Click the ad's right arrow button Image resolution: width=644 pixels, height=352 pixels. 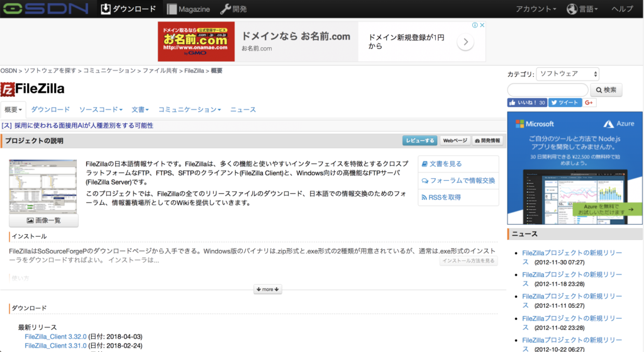point(465,42)
